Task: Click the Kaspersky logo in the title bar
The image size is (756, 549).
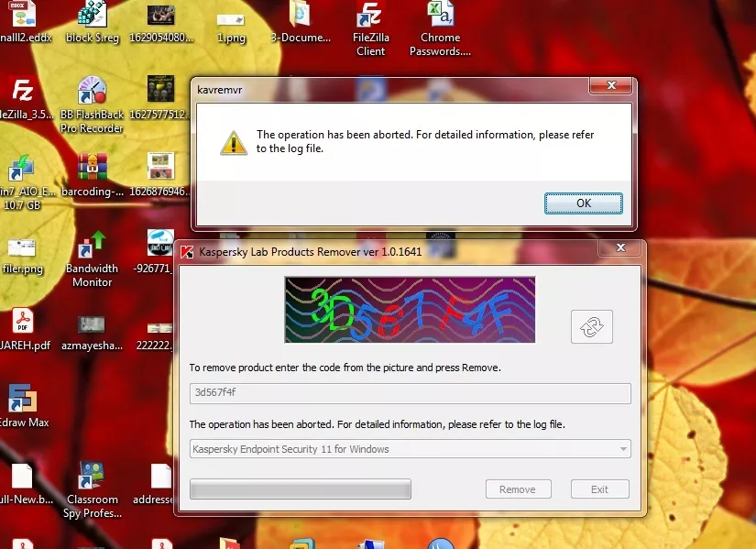Action: tap(187, 252)
